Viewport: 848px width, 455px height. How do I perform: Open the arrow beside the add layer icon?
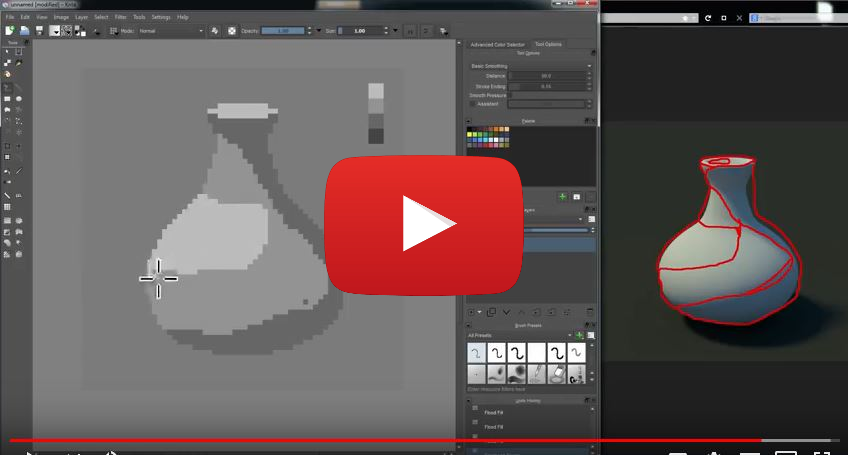479,312
